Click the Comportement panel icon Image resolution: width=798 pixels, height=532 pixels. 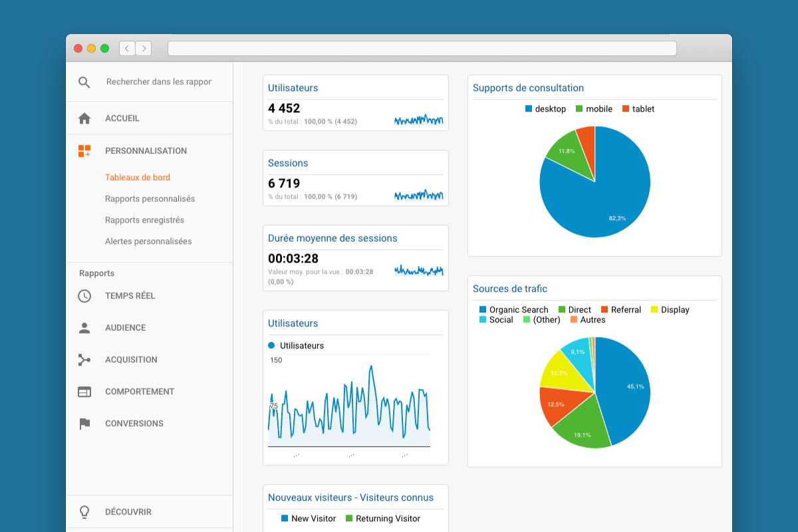(x=84, y=391)
